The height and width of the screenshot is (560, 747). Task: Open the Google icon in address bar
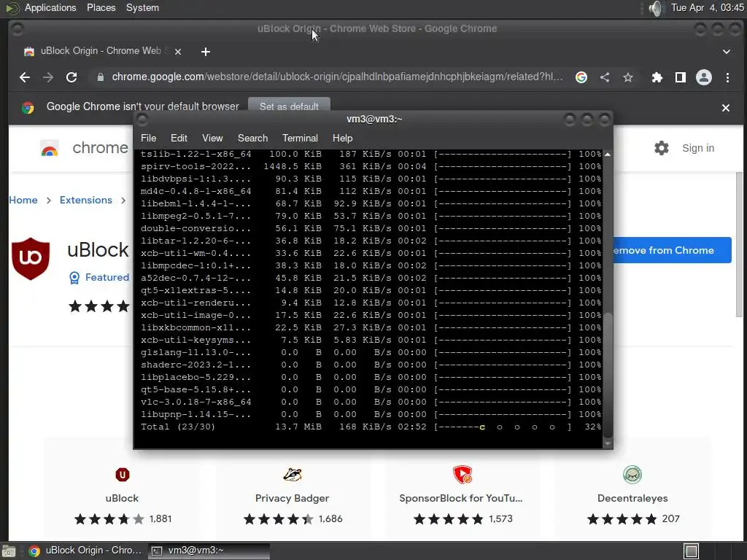[581, 77]
